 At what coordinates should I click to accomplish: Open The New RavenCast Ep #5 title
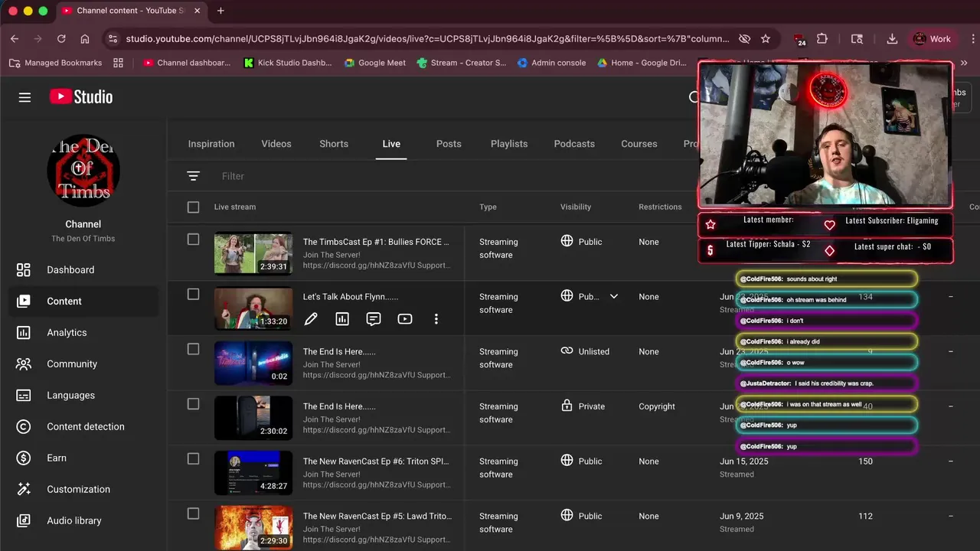[x=377, y=517]
